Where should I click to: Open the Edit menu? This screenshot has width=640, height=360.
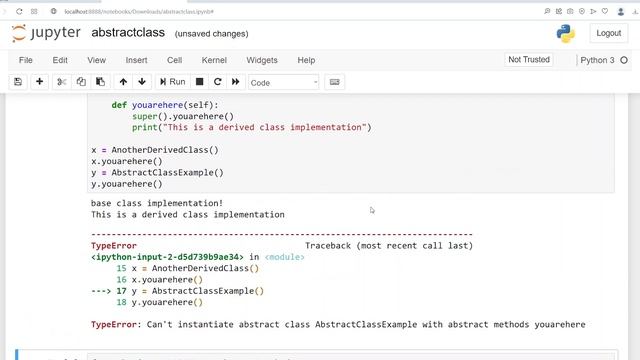[60, 60]
